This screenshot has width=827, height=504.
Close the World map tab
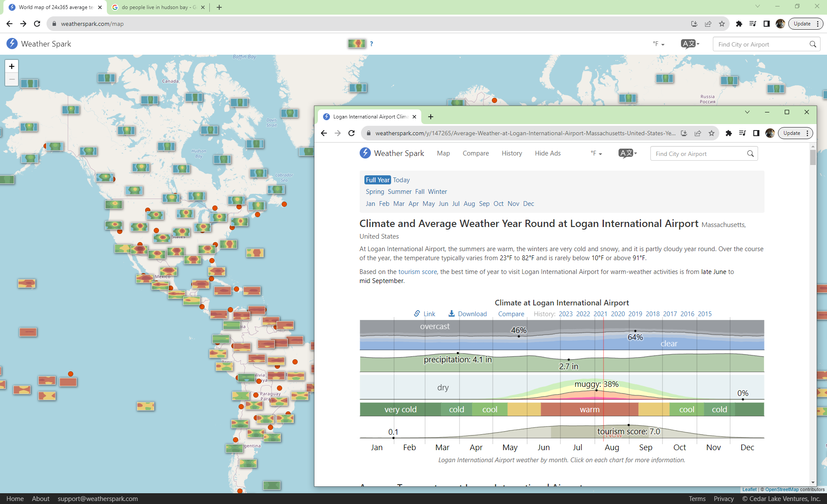(x=100, y=7)
